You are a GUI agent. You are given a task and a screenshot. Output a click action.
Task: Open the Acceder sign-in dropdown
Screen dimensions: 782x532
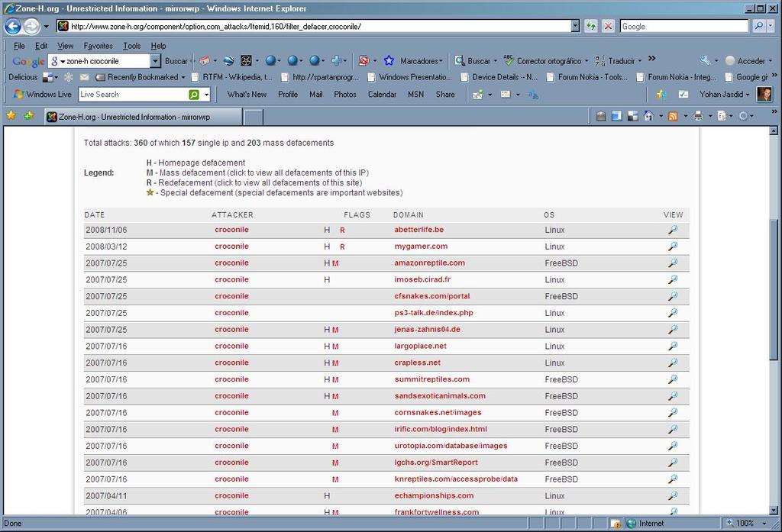(x=770, y=61)
